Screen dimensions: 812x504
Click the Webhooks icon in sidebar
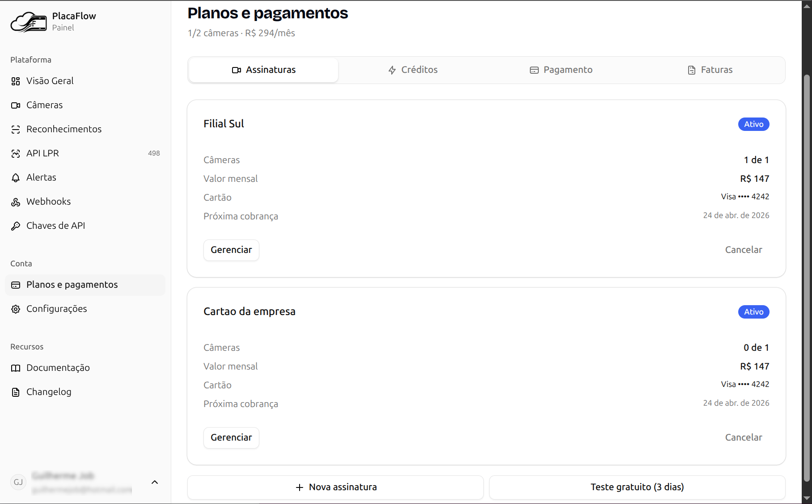16,202
